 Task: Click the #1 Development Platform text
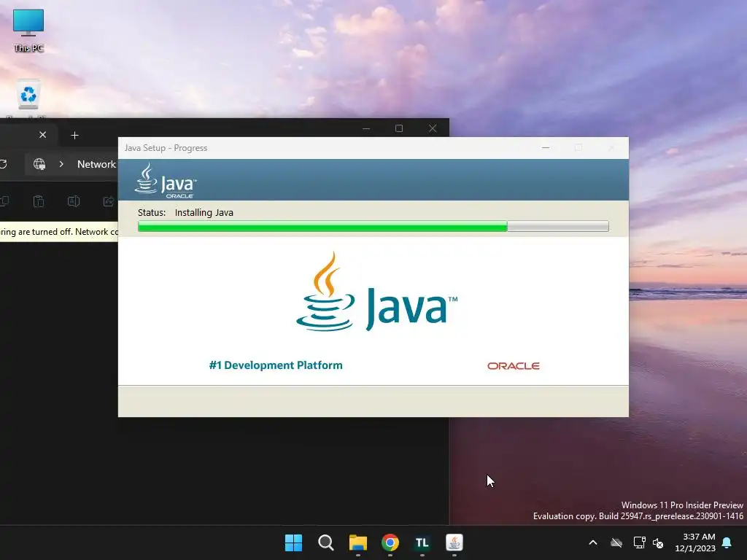pos(276,365)
